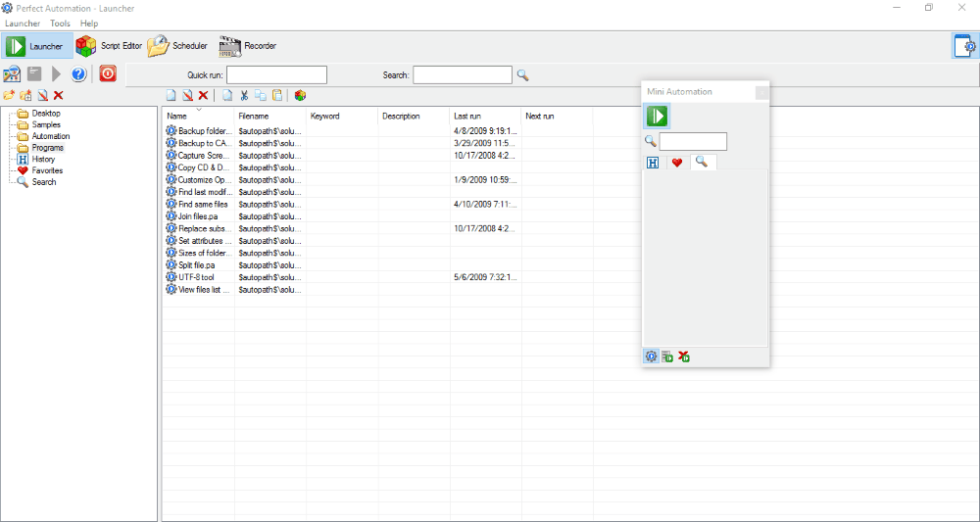This screenshot has width=980, height=522.
Task: Select the 'Find same files' script row
Action: (x=377, y=204)
